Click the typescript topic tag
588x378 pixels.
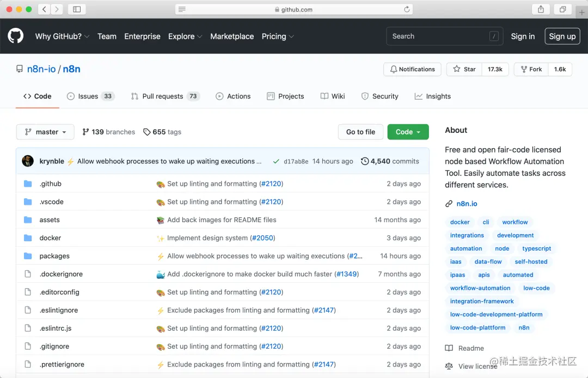pos(536,248)
